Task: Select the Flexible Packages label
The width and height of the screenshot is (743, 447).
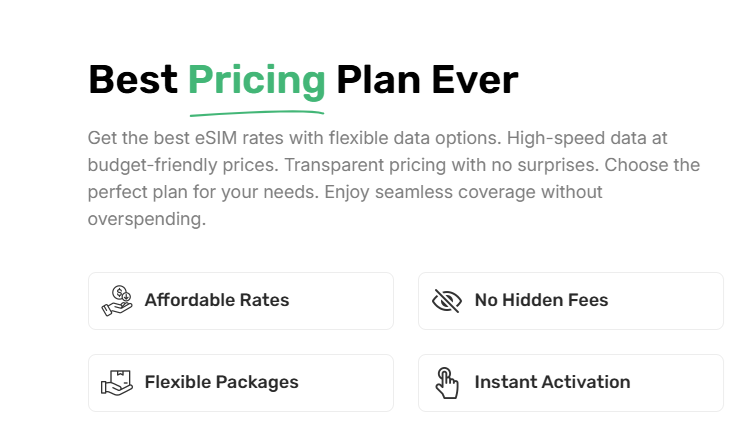Action: (221, 382)
